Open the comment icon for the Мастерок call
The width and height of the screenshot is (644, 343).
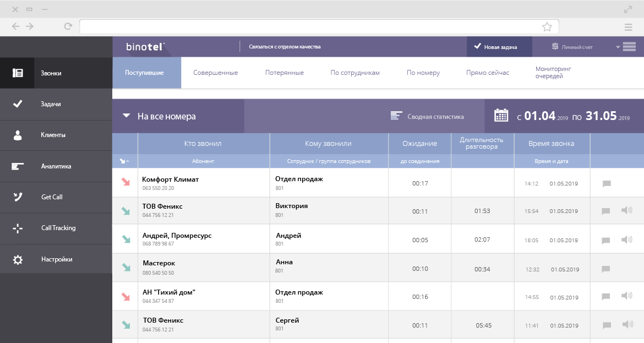(605, 269)
